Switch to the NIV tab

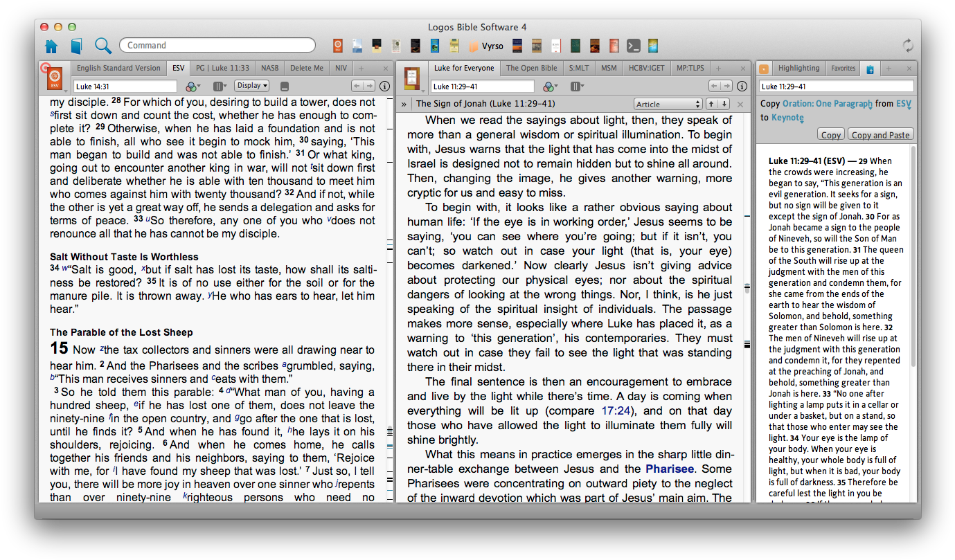pyautogui.click(x=341, y=68)
